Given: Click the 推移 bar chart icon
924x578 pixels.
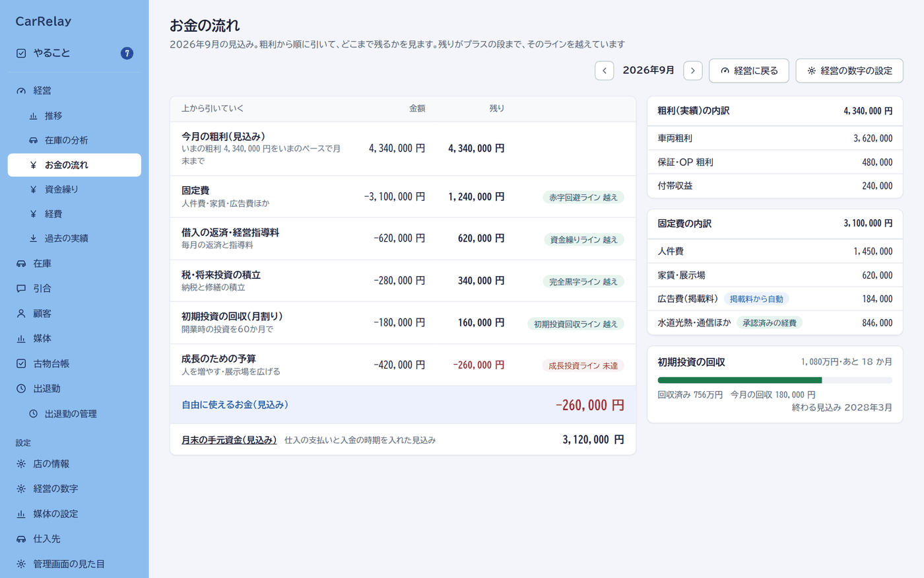Looking at the screenshot, I should tap(33, 116).
